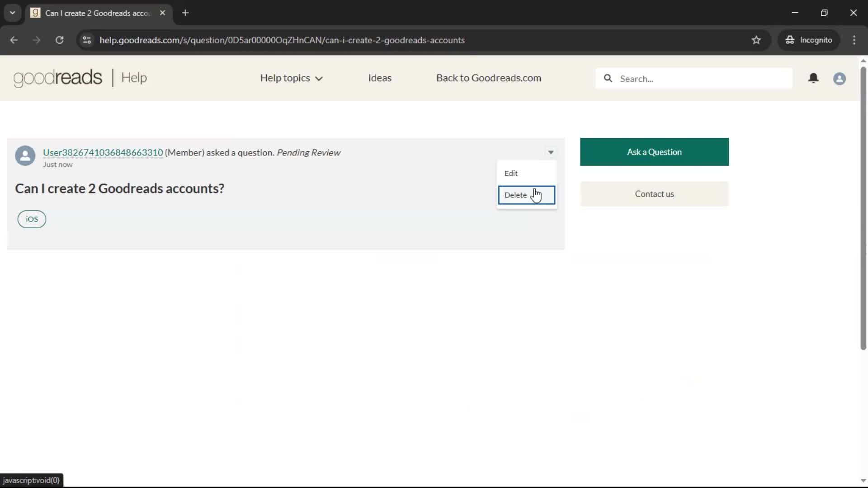Restore down the browser window

tap(824, 13)
